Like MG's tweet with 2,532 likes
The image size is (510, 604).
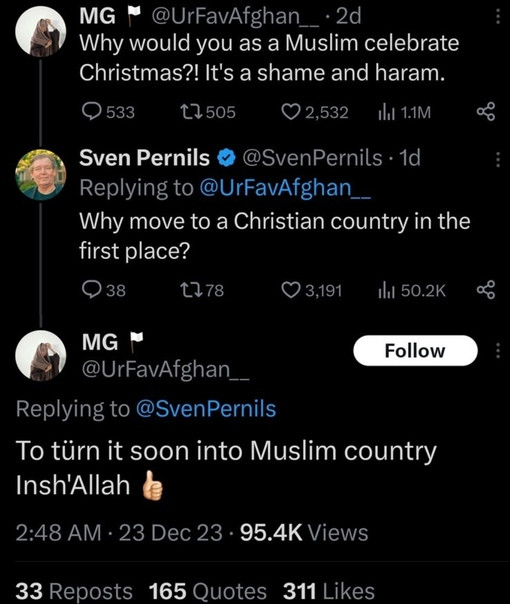[315, 112]
